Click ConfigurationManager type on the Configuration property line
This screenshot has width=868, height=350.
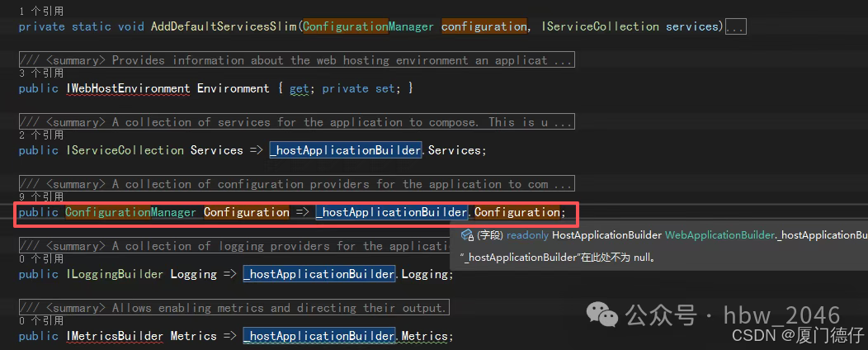[130, 213]
